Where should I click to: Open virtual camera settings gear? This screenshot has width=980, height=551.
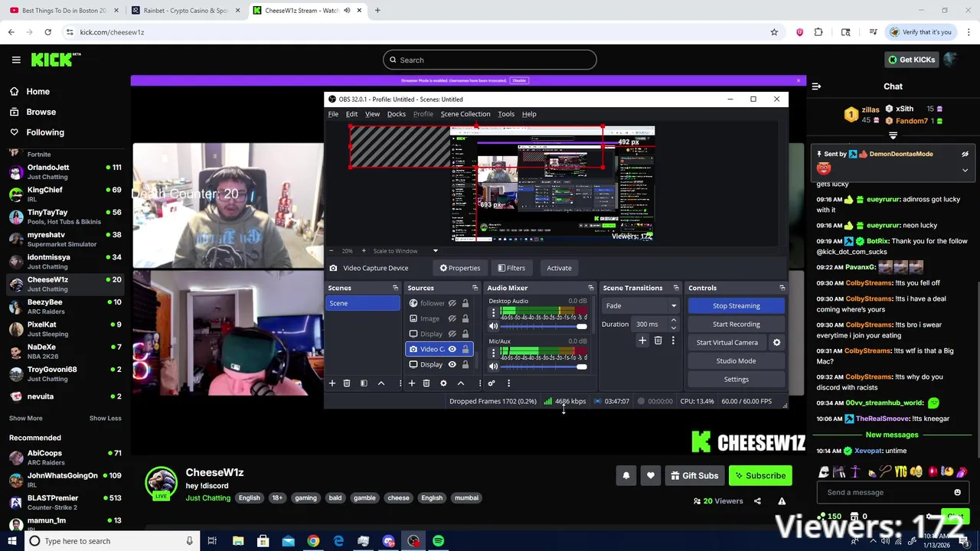[776, 342]
